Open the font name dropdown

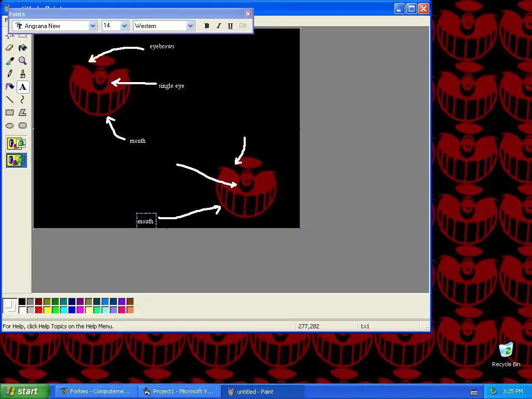(92, 26)
